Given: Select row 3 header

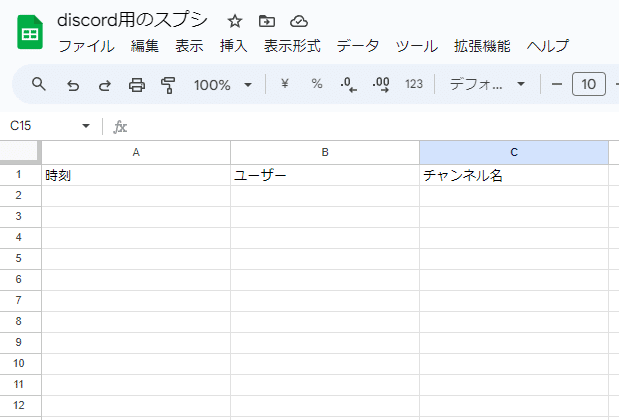Looking at the screenshot, I should pyautogui.click(x=20, y=217).
